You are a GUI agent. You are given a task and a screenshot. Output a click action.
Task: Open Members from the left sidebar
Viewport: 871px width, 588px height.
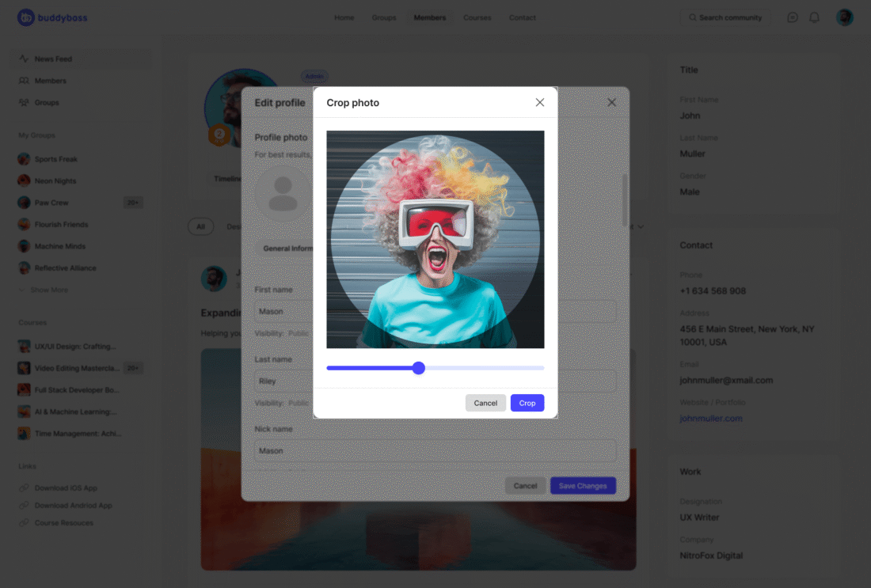(x=50, y=81)
